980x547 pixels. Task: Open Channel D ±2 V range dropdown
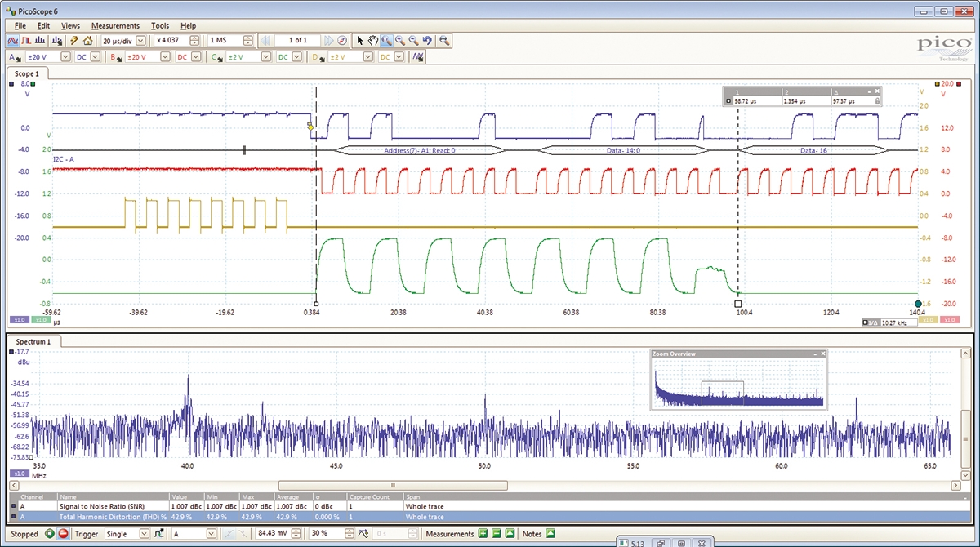pos(367,57)
